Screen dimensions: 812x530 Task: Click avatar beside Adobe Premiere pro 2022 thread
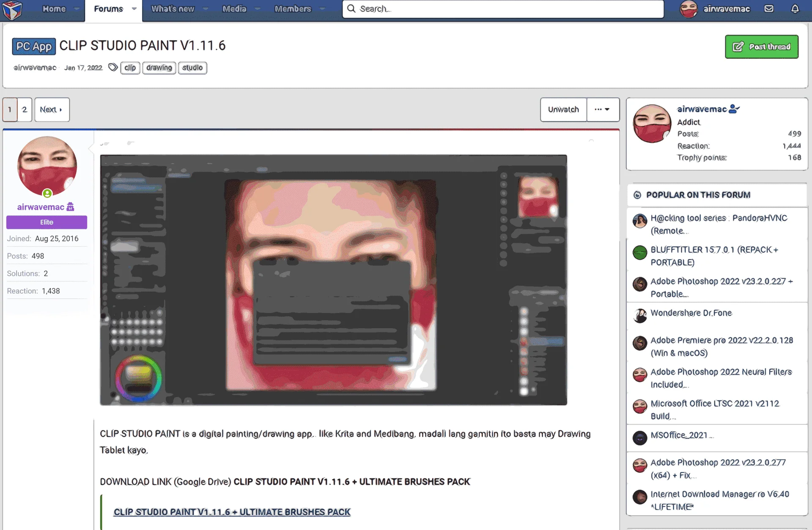coord(639,343)
